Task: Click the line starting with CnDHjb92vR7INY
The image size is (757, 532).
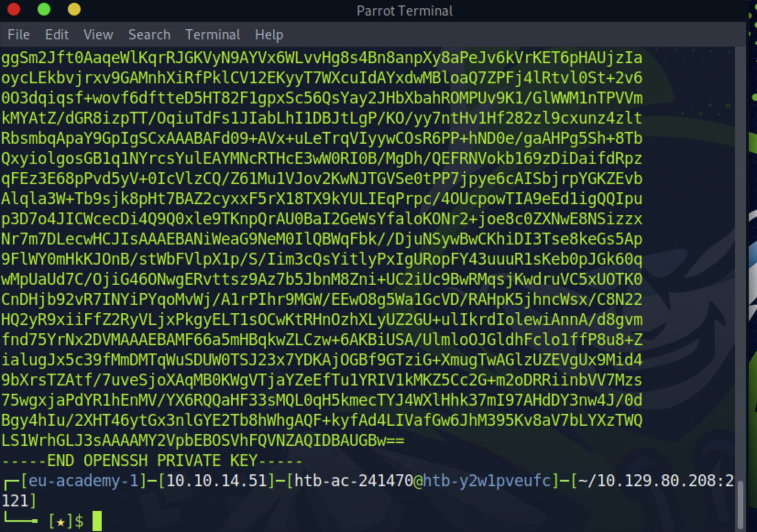Action: [x=322, y=300]
